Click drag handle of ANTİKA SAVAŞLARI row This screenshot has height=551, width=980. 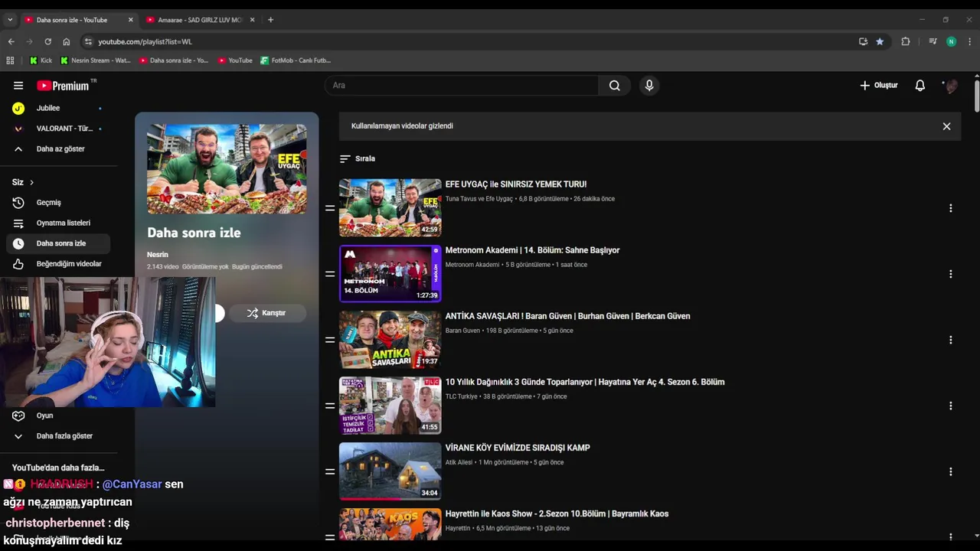pyautogui.click(x=330, y=340)
